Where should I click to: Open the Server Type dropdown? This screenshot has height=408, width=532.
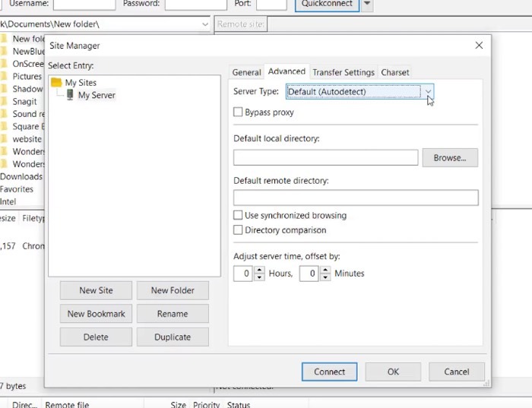click(359, 92)
